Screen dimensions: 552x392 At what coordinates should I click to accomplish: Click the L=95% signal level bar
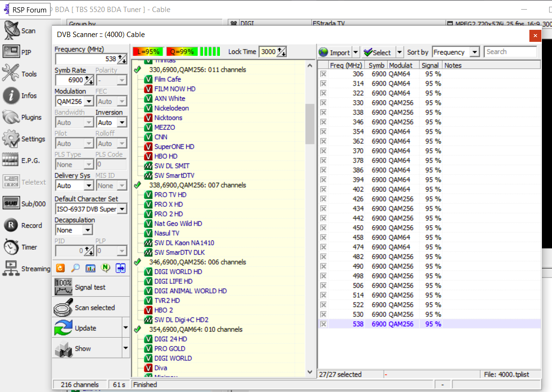pos(148,52)
